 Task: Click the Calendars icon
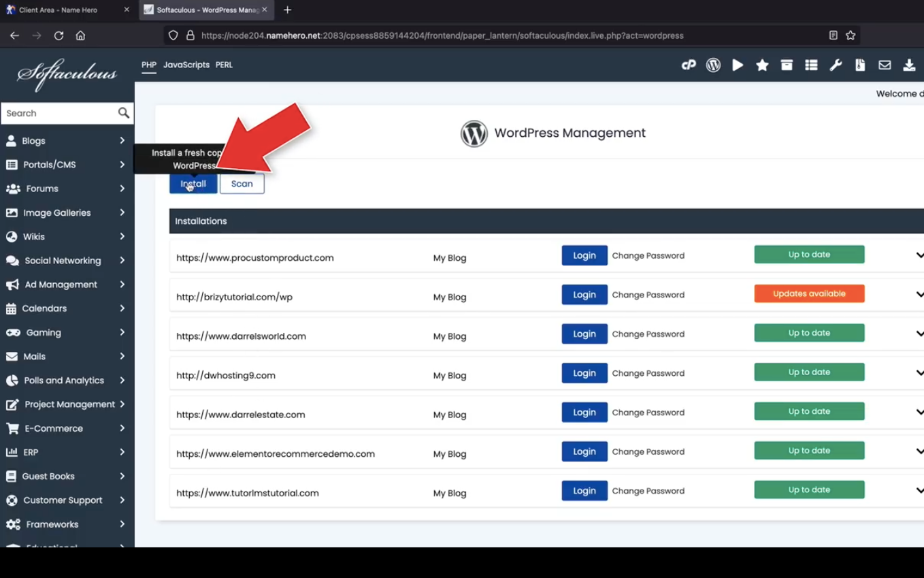click(x=11, y=308)
